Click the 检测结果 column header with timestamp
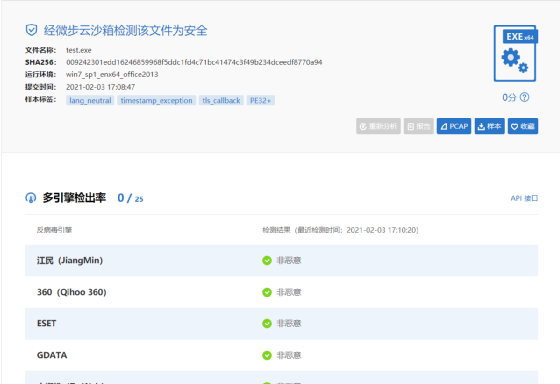The width and height of the screenshot is (560, 384). [x=340, y=230]
